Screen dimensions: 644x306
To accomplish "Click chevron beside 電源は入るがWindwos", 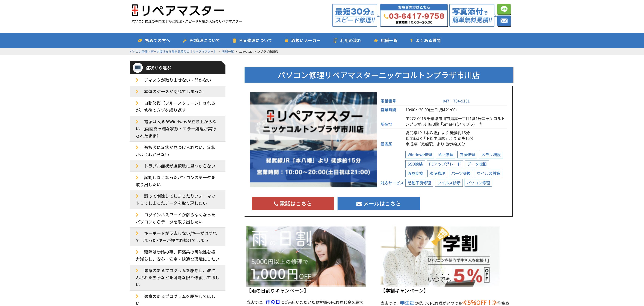I will click(x=137, y=122).
